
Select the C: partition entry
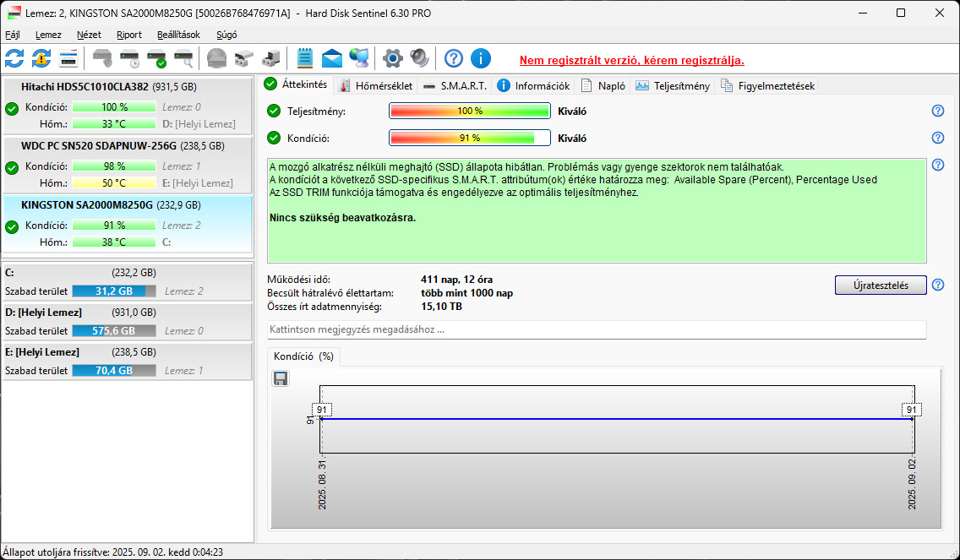tap(128, 281)
